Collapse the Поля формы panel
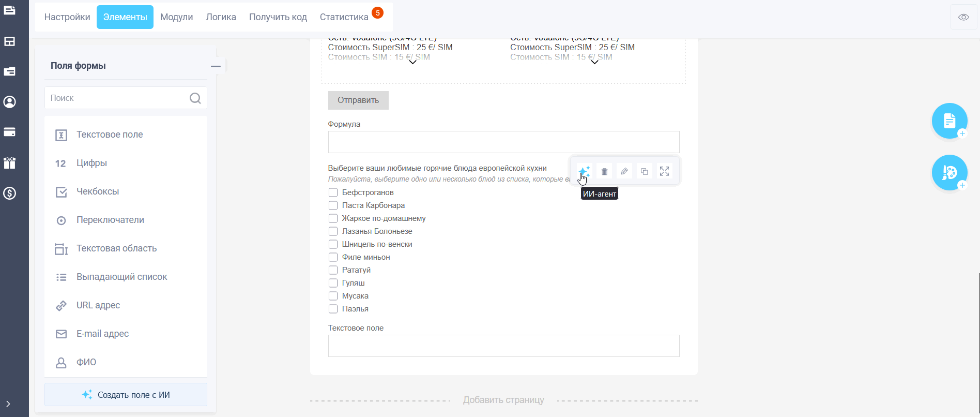 point(216,66)
